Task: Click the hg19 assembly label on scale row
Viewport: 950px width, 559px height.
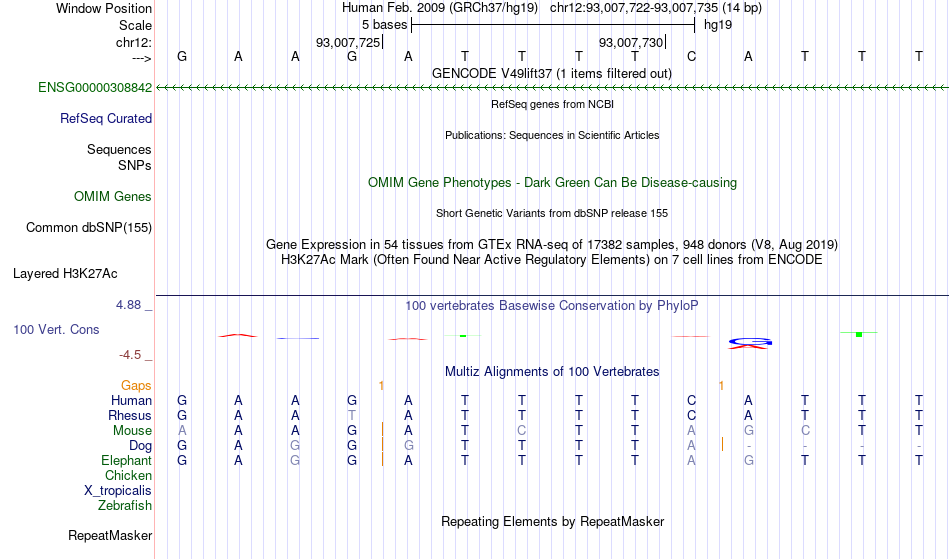Action: 718,25
